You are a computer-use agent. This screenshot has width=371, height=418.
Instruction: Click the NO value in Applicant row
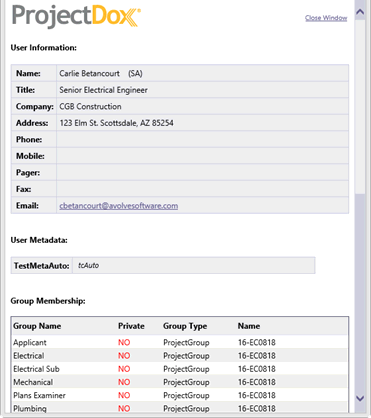[x=124, y=342]
